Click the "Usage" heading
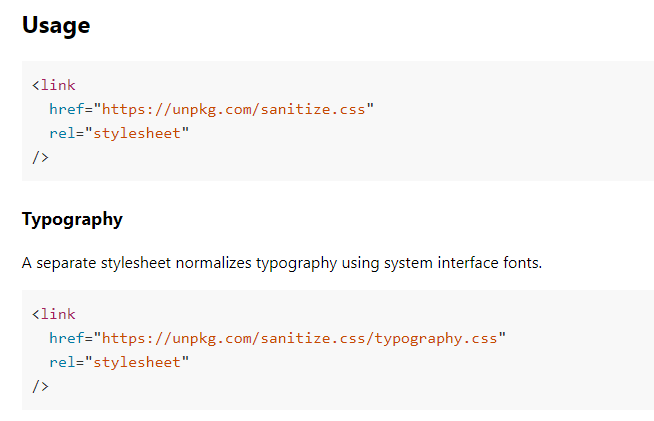The image size is (654, 421). point(56,26)
